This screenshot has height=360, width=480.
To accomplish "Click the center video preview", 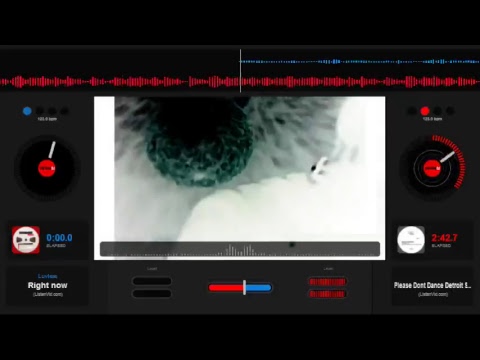I will coord(240,178).
